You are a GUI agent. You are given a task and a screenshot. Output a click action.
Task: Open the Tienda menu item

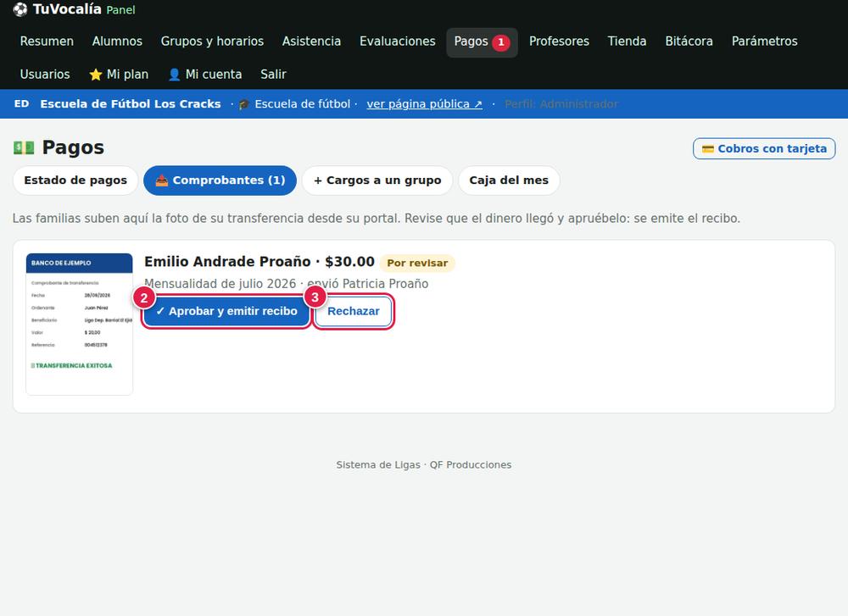[x=627, y=42]
